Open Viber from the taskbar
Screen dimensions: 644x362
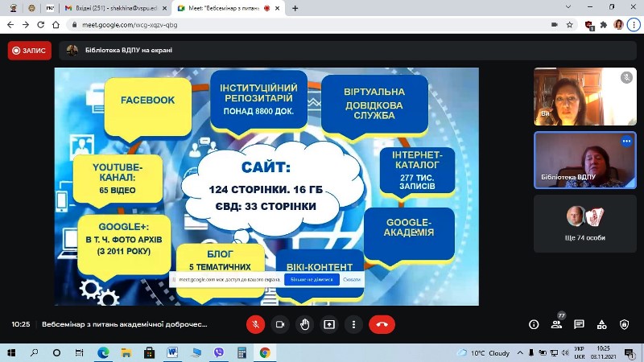tap(218, 352)
